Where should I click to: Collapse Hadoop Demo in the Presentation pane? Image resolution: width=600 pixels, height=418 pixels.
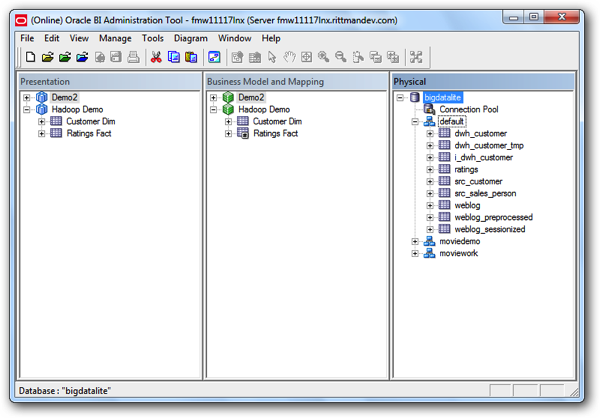tap(26, 109)
